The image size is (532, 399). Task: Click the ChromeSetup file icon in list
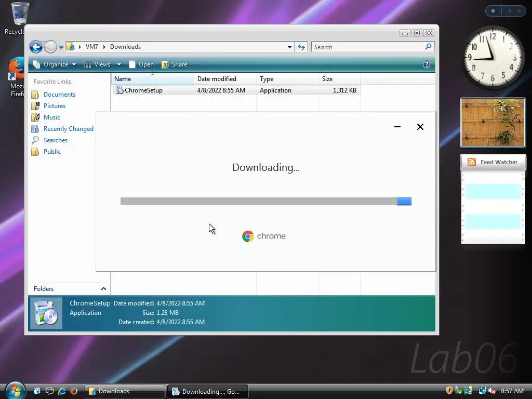point(119,90)
